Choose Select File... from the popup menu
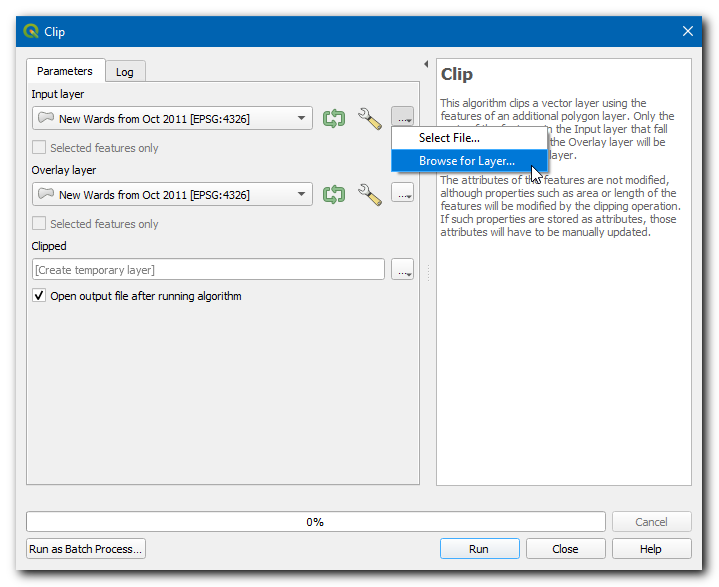Viewport: 719px width, 587px height. [x=449, y=138]
